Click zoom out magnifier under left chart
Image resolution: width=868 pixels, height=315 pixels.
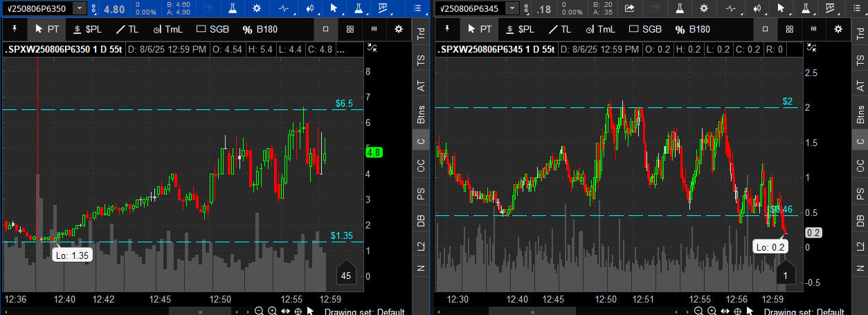click(x=259, y=311)
